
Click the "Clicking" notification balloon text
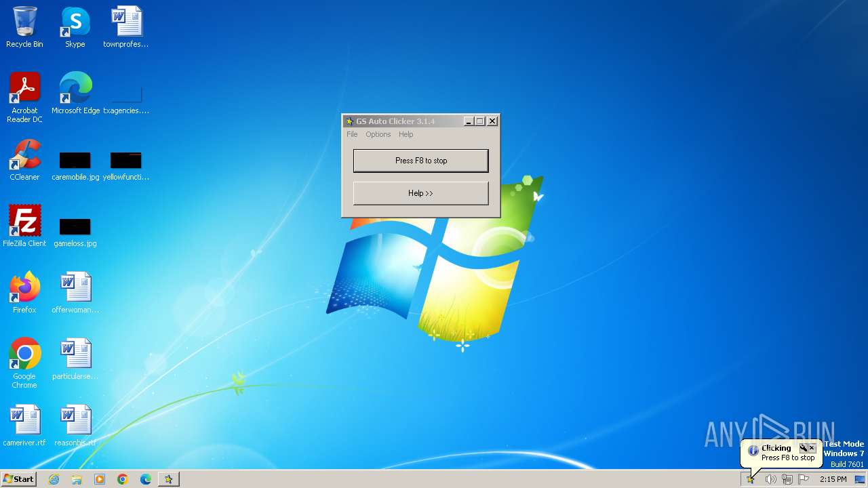776,448
